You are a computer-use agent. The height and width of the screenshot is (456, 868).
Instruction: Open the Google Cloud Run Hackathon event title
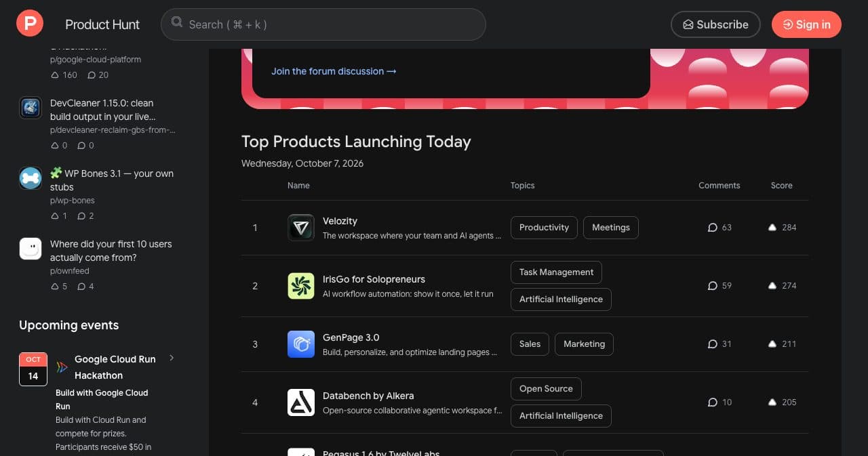[115, 367]
